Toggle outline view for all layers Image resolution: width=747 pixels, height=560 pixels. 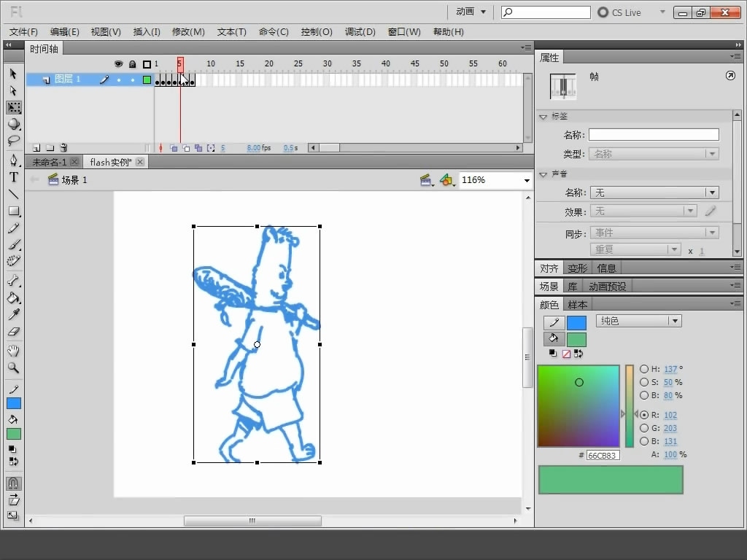pyautogui.click(x=147, y=64)
